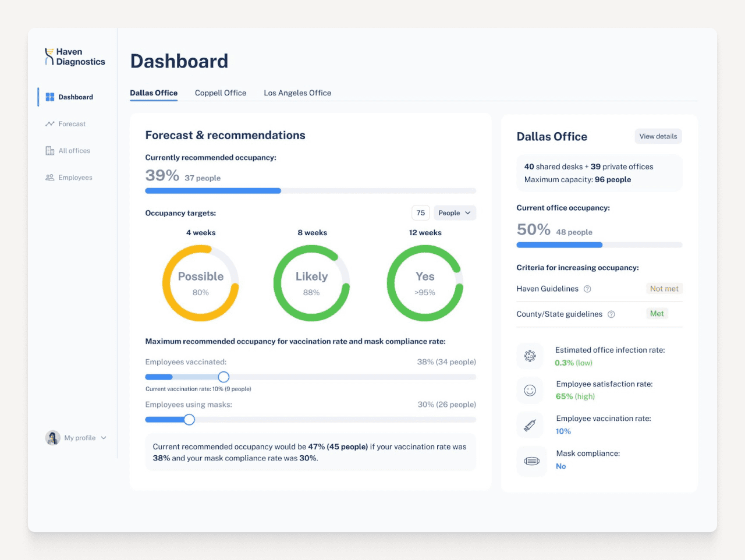Click the Met status badge
Screen dimensions: 745x560
coord(657,313)
